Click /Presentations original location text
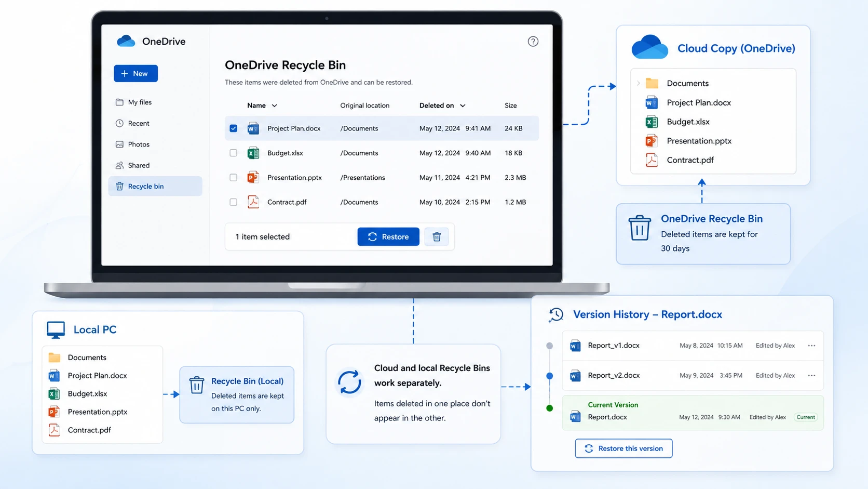This screenshot has width=868, height=489. (x=362, y=177)
